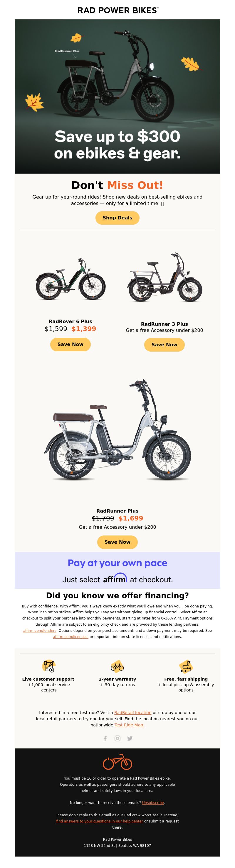The height and width of the screenshot is (868, 235).
Task: Click the Facebook icon in the footer
Action: coord(105,738)
